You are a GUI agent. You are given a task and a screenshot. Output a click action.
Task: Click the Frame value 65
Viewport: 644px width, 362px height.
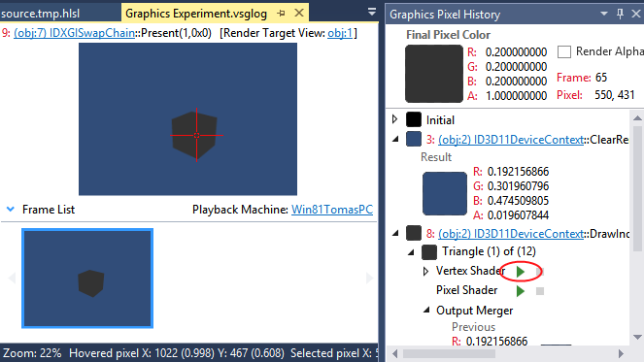[x=601, y=78]
